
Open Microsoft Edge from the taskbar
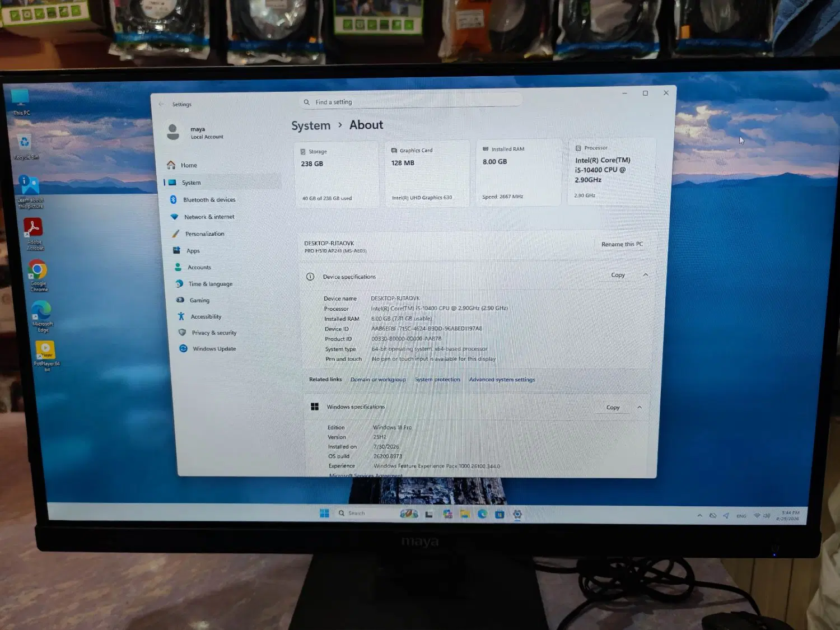pos(482,514)
